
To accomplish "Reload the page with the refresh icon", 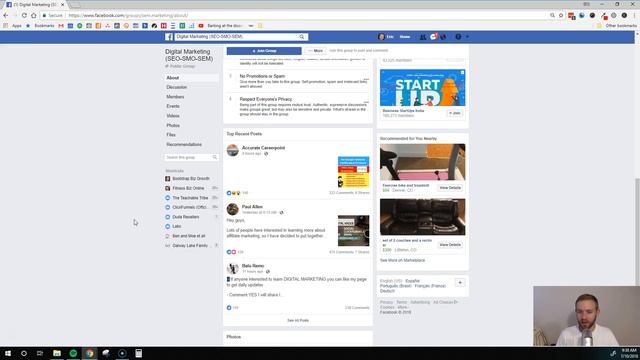I will pos(24,15).
